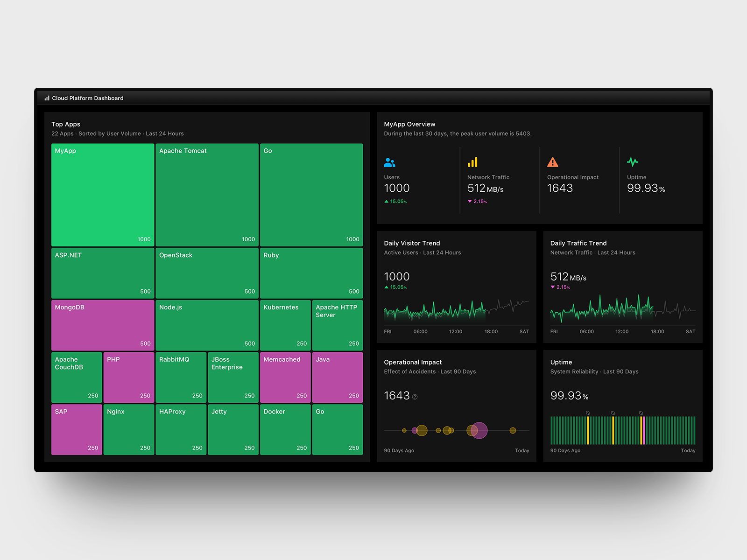The image size is (747, 560).
Task: Click the Top Apps panel title
Action: pyautogui.click(x=65, y=124)
